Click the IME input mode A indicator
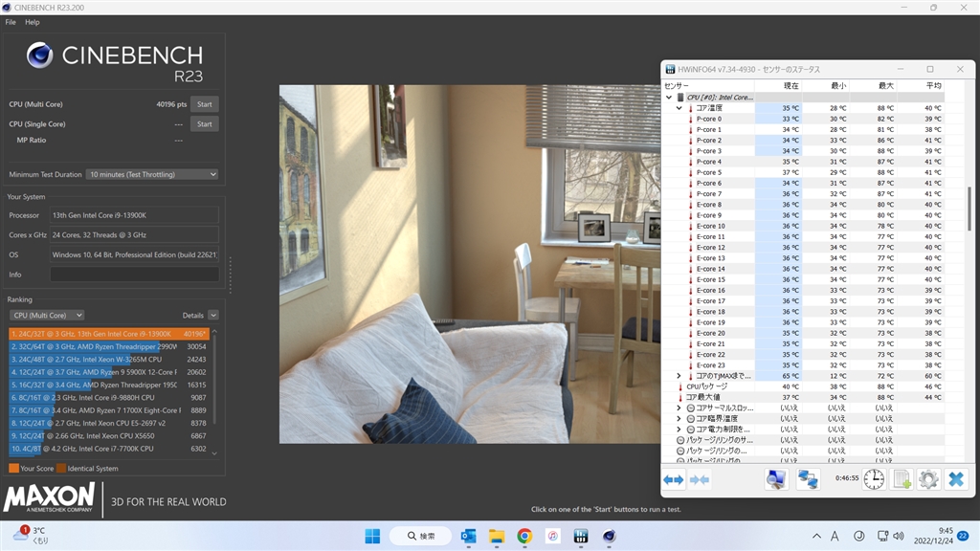This screenshot has width=980, height=551. tap(835, 536)
